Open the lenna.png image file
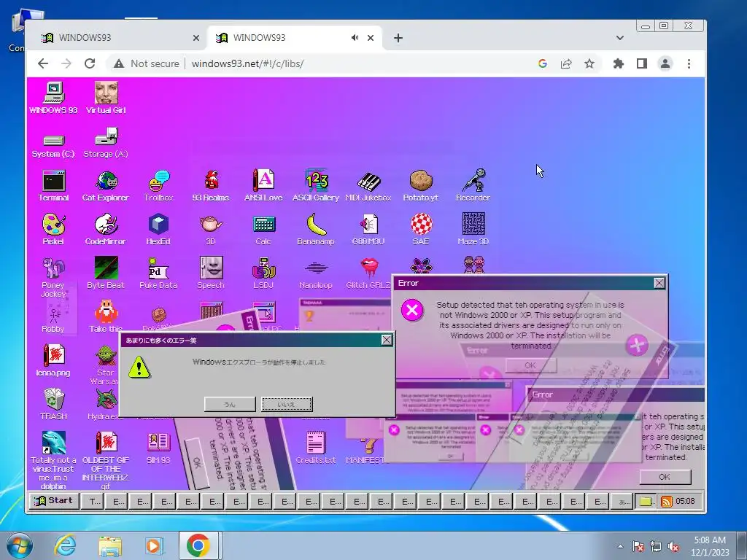 53,356
